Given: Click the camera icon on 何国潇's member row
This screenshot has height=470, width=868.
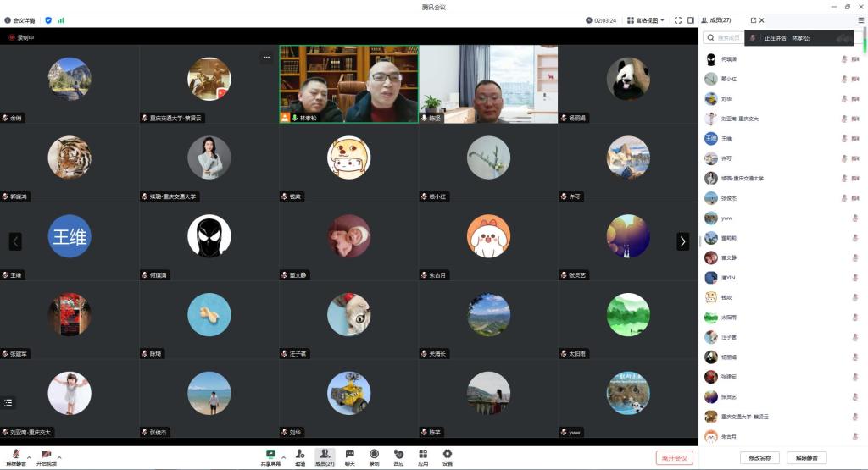Looking at the screenshot, I should 855,59.
